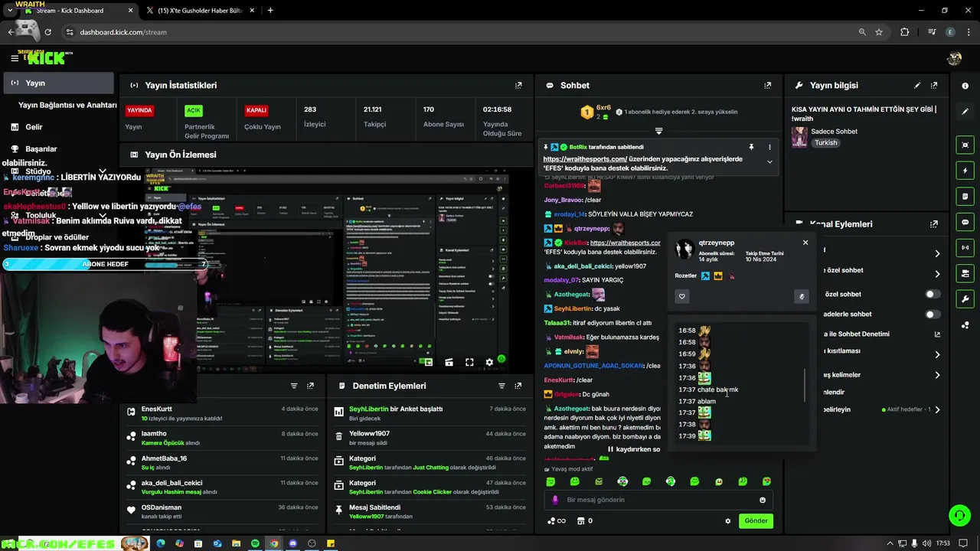This screenshot has width=980, height=551.
Task: Click the info icon in right toolbar
Action: [x=965, y=86]
